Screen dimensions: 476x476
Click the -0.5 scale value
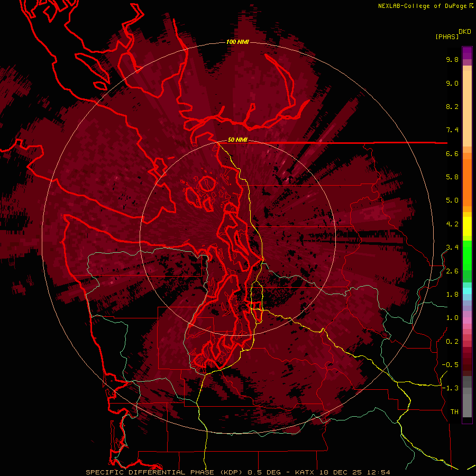click(x=450, y=365)
